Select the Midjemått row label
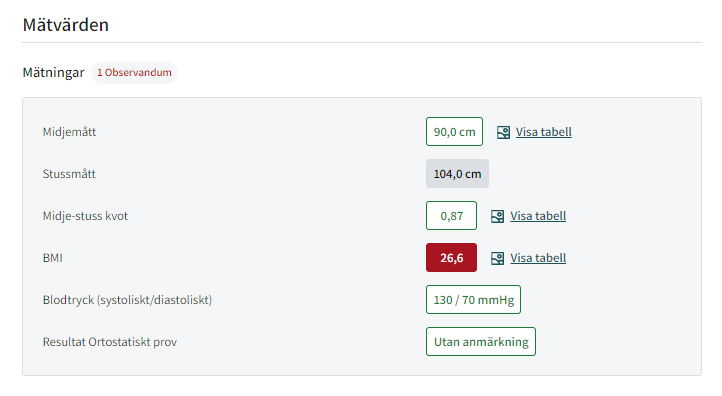The image size is (722, 396). pyautogui.click(x=70, y=132)
